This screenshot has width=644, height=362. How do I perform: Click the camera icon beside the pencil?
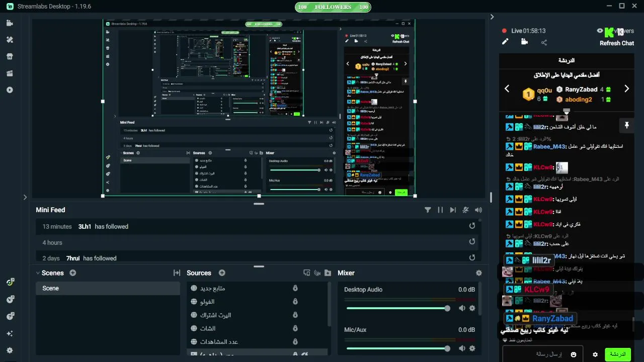click(524, 42)
